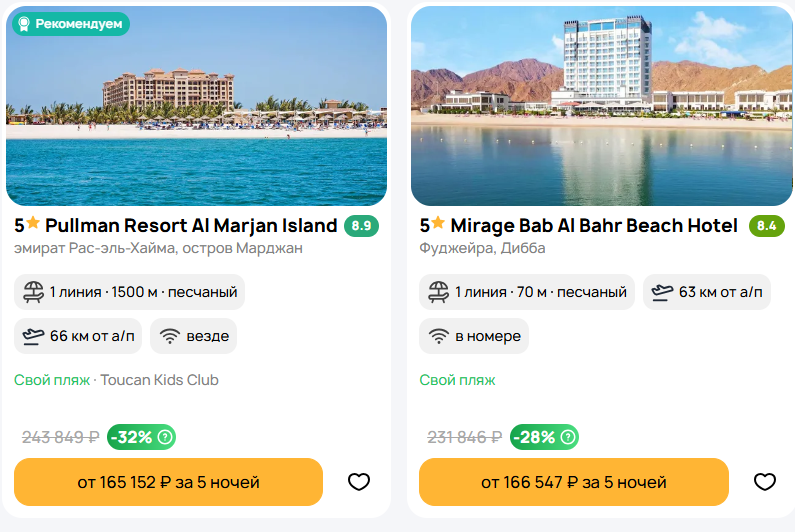
Task: Add Pullman Resort to favorites heart
Action: click(359, 482)
